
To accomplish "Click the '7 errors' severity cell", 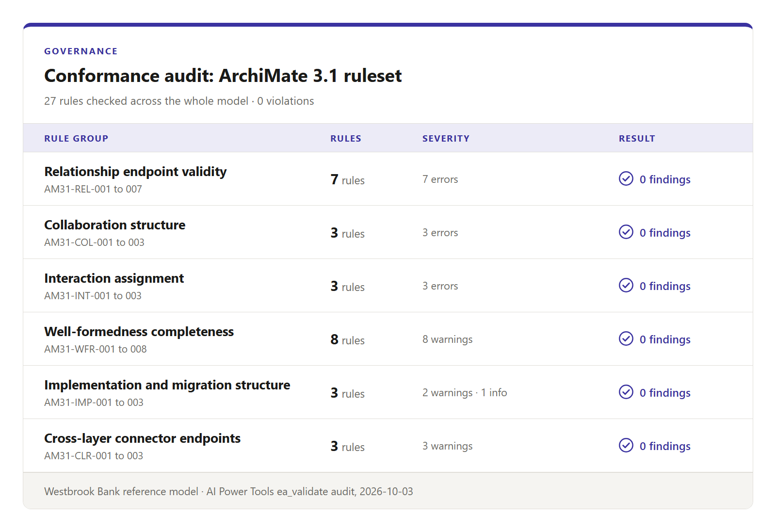I will pos(440,179).
